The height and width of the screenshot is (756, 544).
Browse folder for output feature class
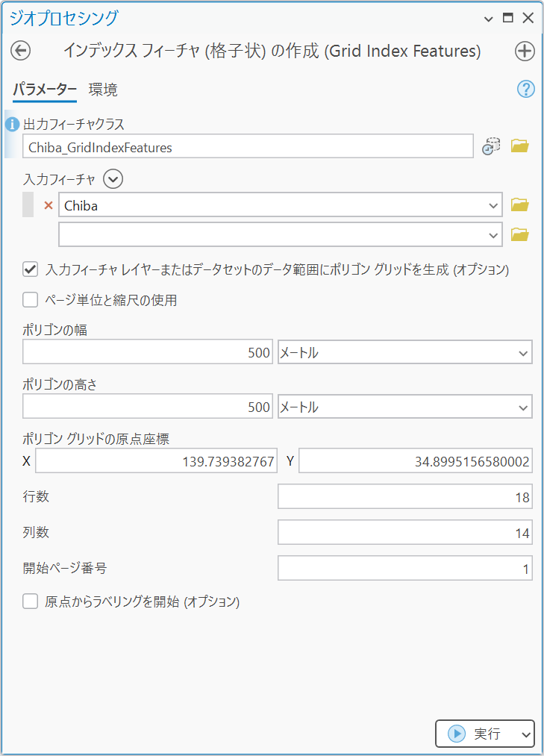(520, 146)
